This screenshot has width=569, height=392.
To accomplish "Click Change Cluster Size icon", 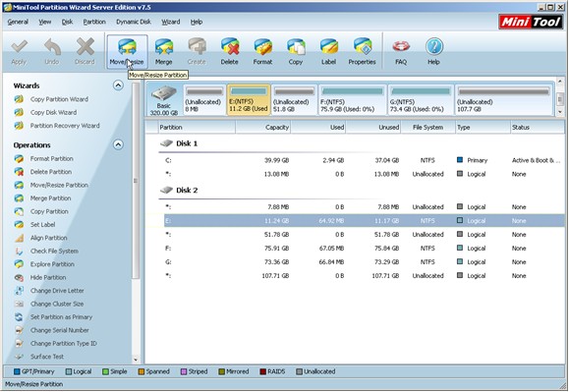I will [19, 304].
